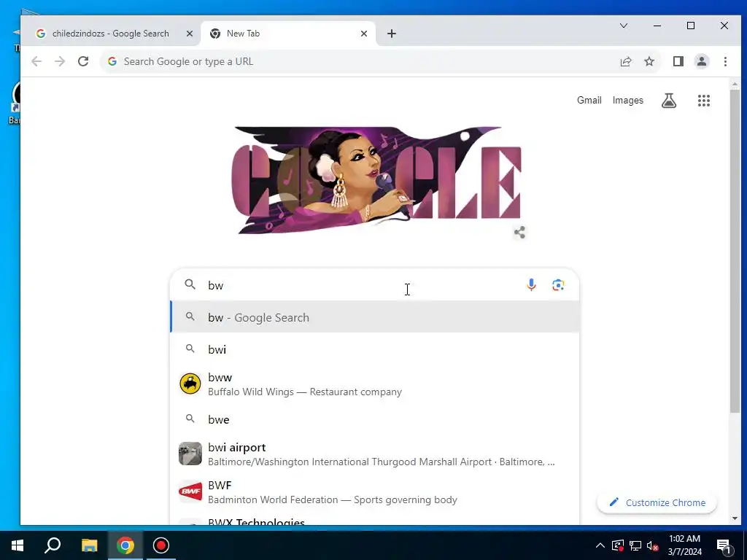Click the scrollbar down arrow

pyautogui.click(x=735, y=518)
